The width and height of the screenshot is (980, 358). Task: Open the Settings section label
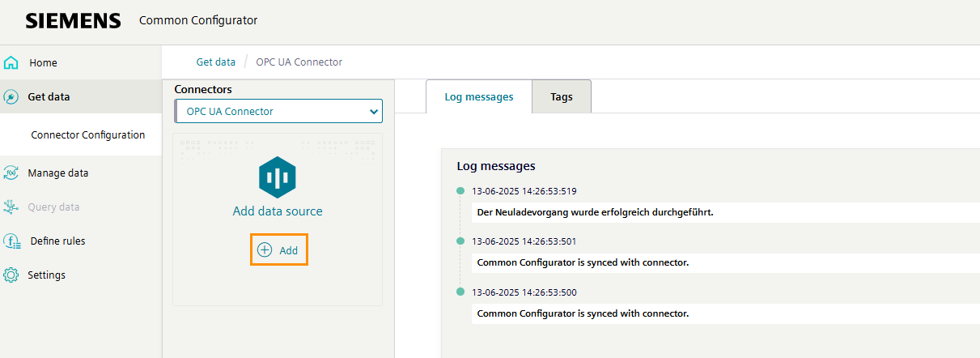click(x=47, y=275)
